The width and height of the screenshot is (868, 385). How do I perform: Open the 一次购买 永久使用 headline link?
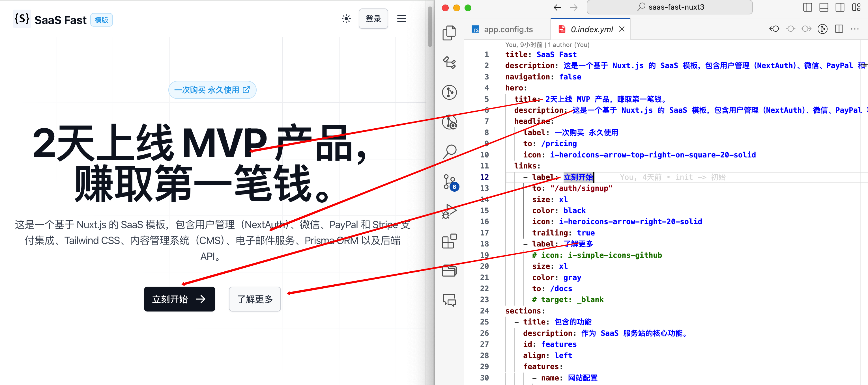(x=212, y=90)
